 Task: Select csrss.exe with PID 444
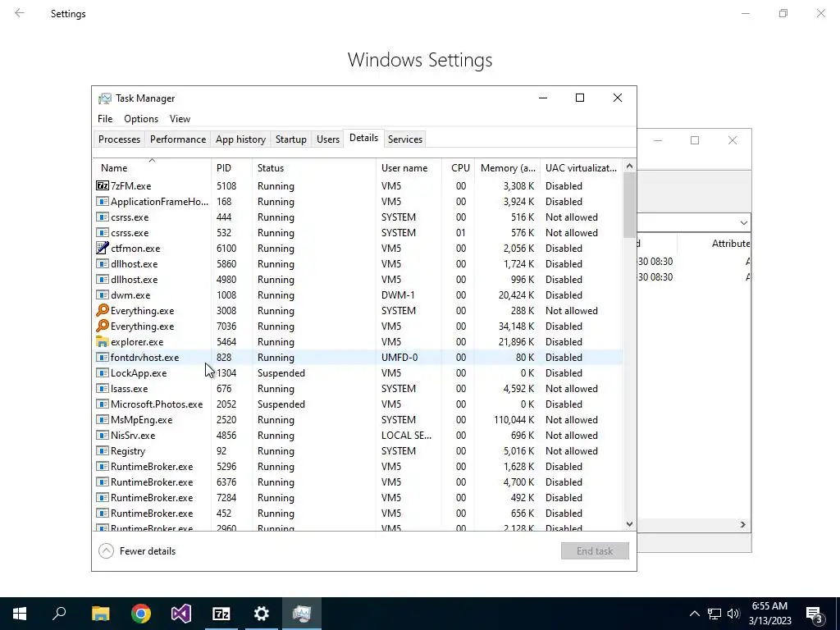358,217
